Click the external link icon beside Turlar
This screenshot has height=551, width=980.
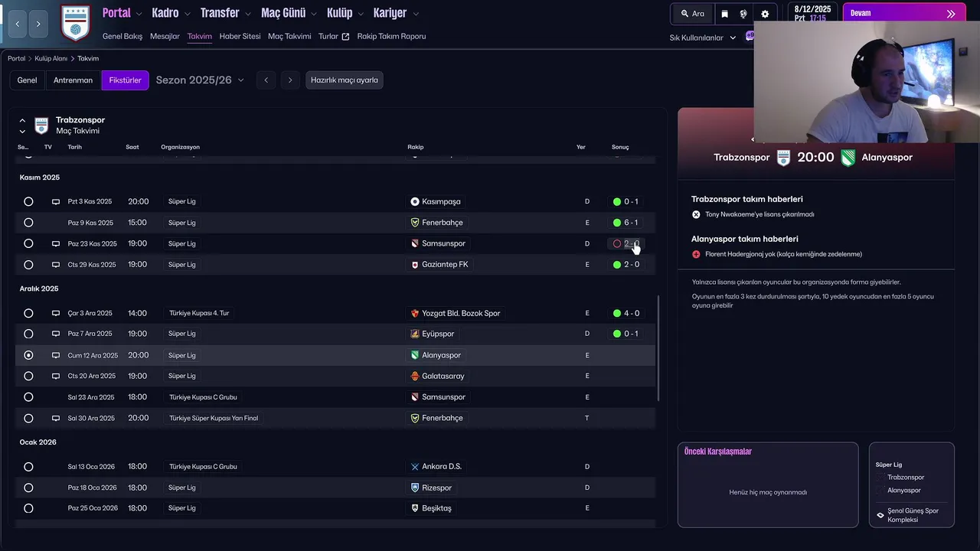[345, 36]
